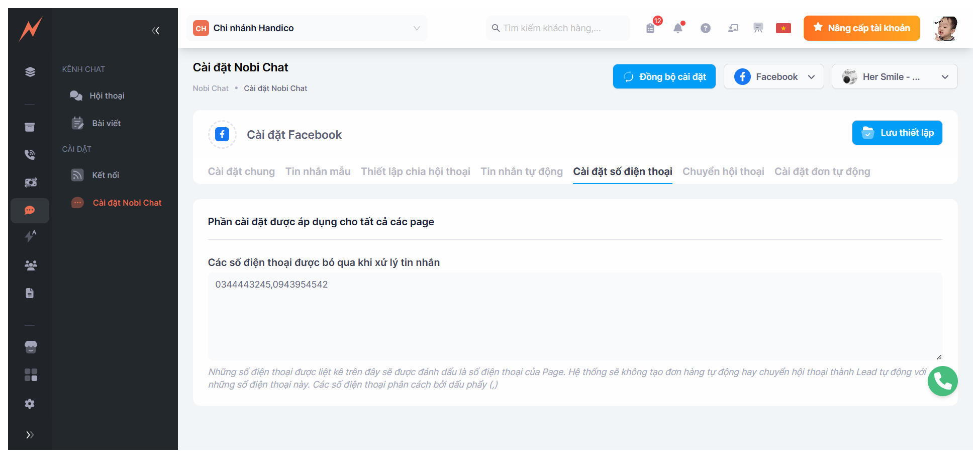
Task: Click the notification bell icon
Action: click(x=678, y=28)
